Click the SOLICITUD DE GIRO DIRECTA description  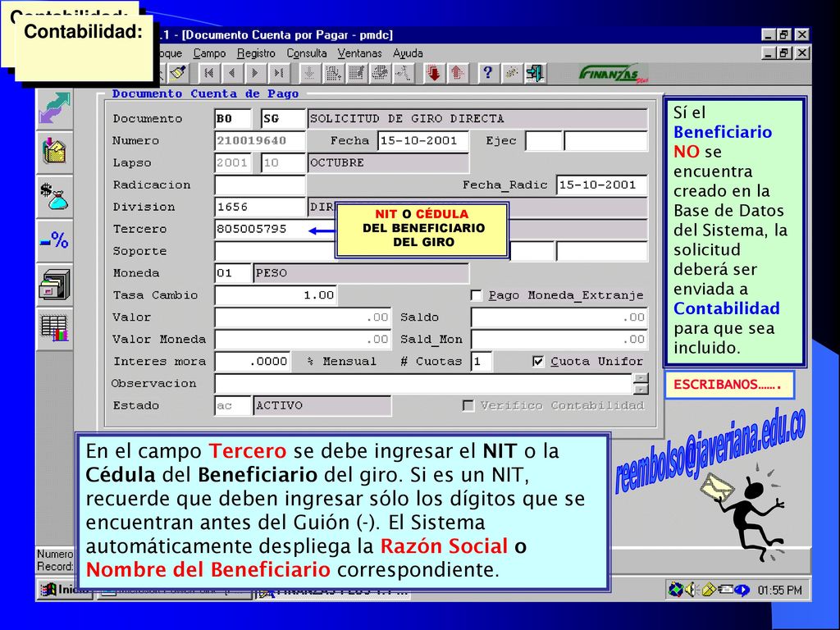(x=407, y=119)
